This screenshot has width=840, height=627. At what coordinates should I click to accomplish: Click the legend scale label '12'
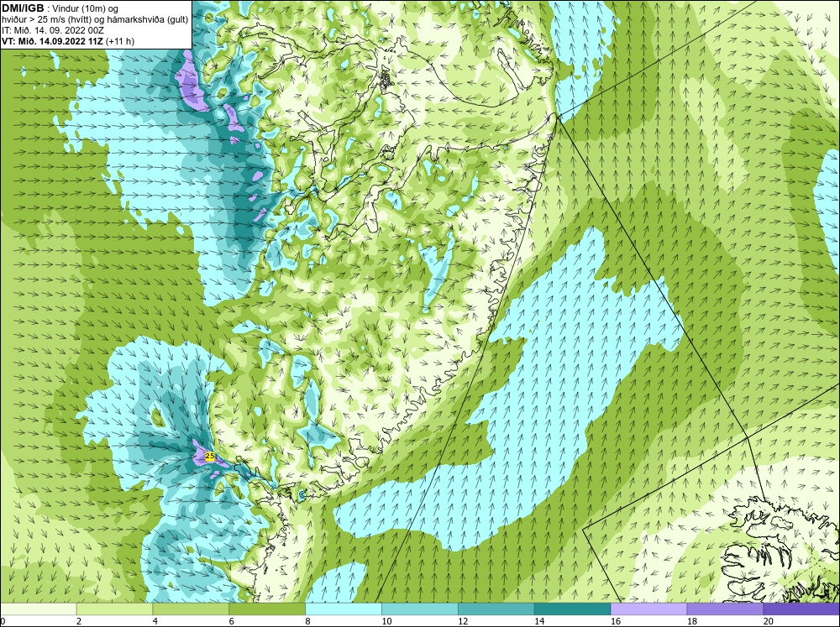coord(463,621)
